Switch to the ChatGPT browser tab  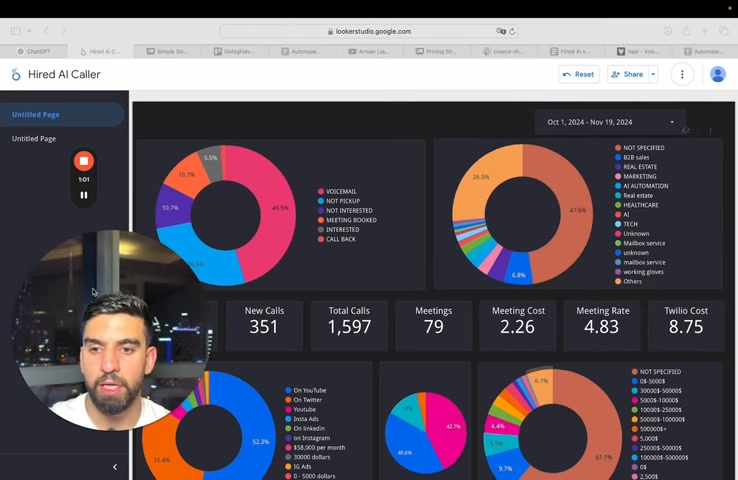tap(34, 51)
